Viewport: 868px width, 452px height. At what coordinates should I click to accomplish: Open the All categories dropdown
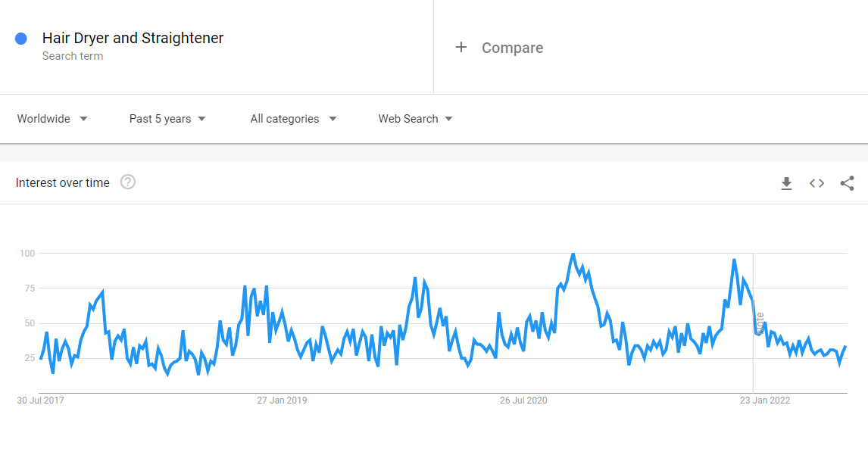pos(293,119)
